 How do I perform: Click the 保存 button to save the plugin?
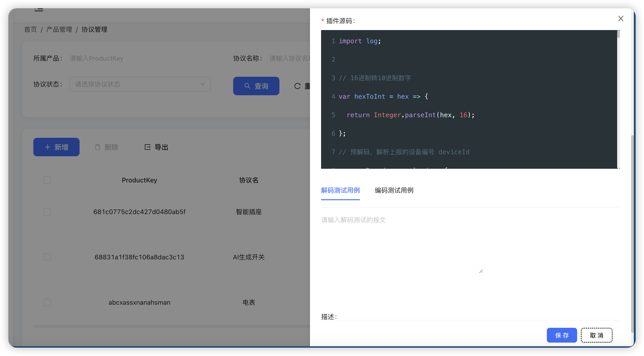[562, 335]
